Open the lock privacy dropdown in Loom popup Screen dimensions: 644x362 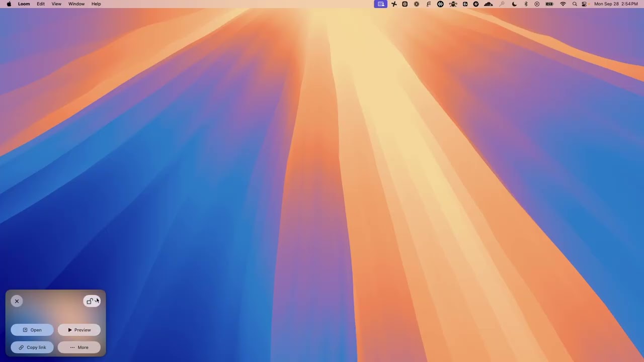click(x=92, y=301)
